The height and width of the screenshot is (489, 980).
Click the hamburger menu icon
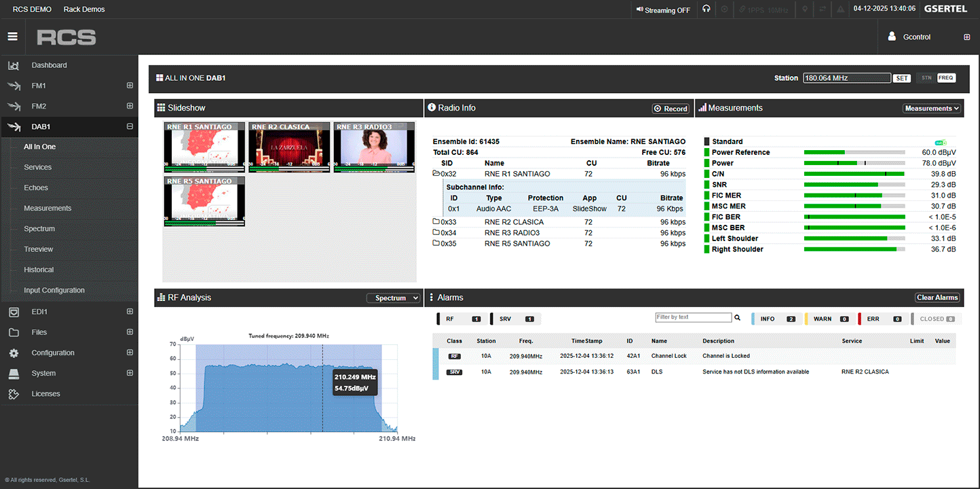12,37
